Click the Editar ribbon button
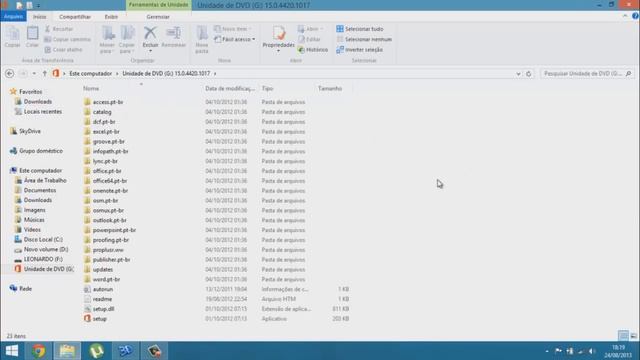The width and height of the screenshot is (640, 360). [309, 39]
